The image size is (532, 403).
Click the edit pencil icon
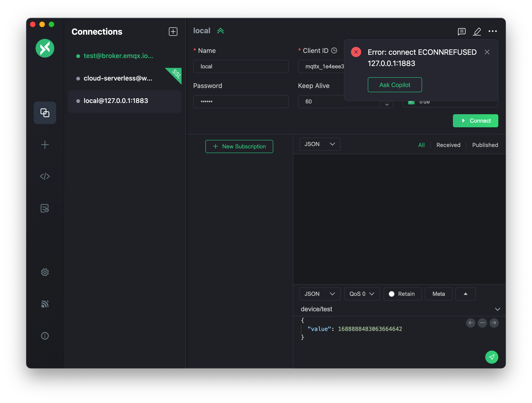pos(477,32)
